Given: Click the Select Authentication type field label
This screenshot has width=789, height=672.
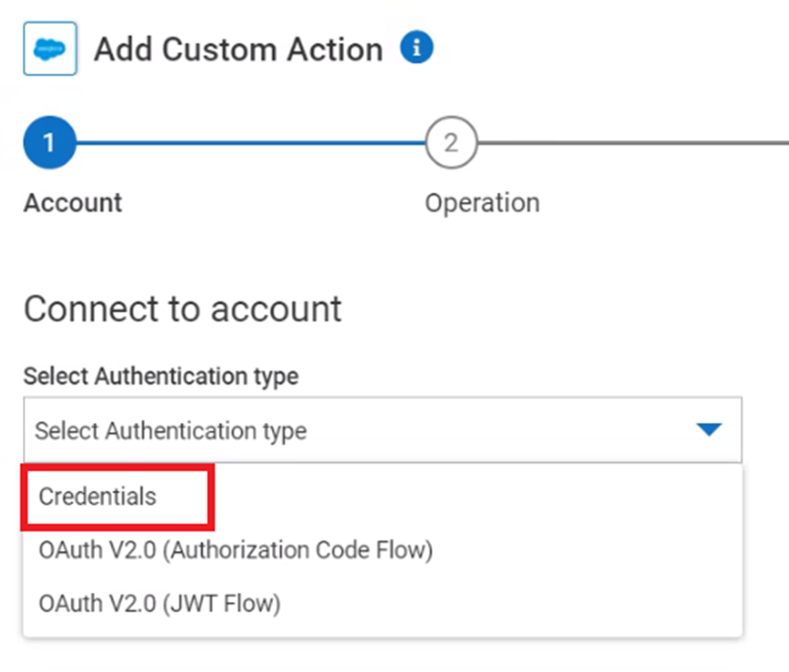Looking at the screenshot, I should (160, 376).
